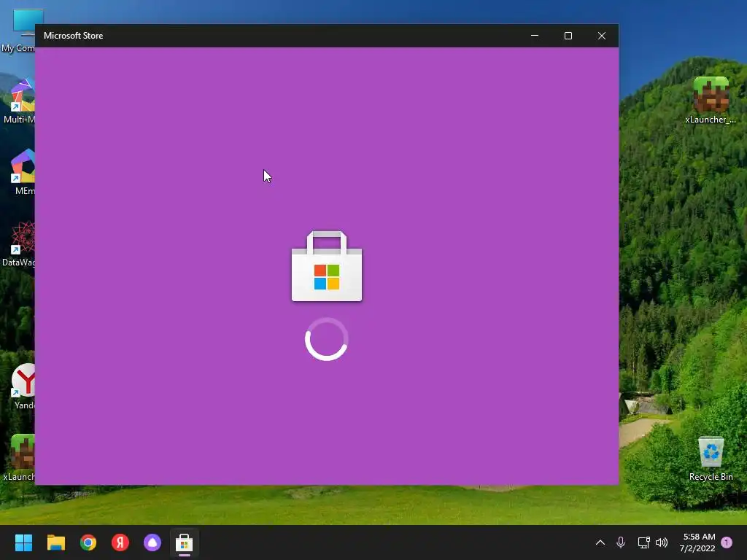Screen dimensions: 747x560
Task: Select the Multi-M desktop shortcut
Action: [x=20, y=101]
